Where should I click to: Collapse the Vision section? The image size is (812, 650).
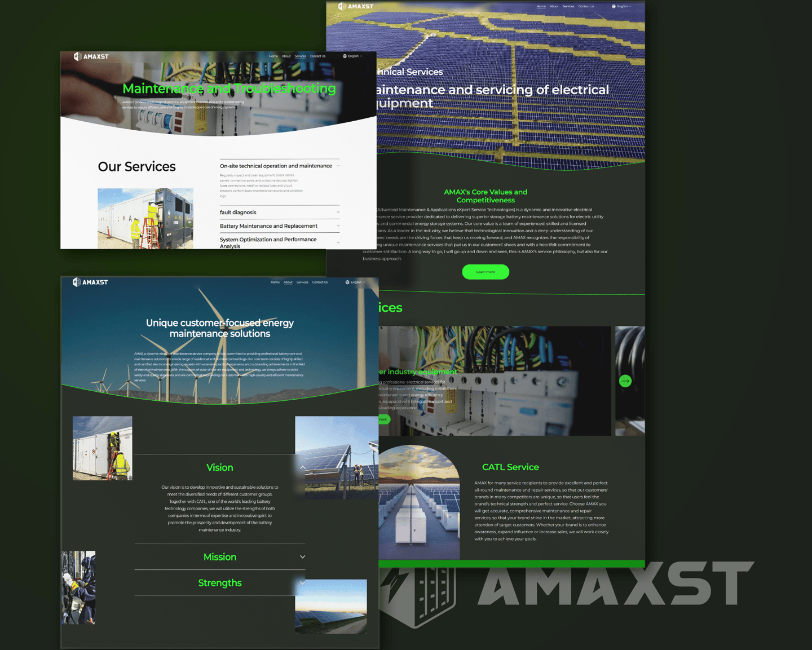tap(303, 467)
